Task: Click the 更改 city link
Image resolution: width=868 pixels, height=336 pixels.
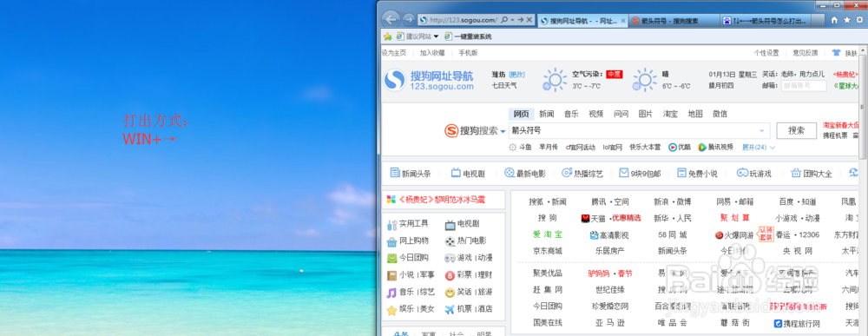Action: [517, 74]
